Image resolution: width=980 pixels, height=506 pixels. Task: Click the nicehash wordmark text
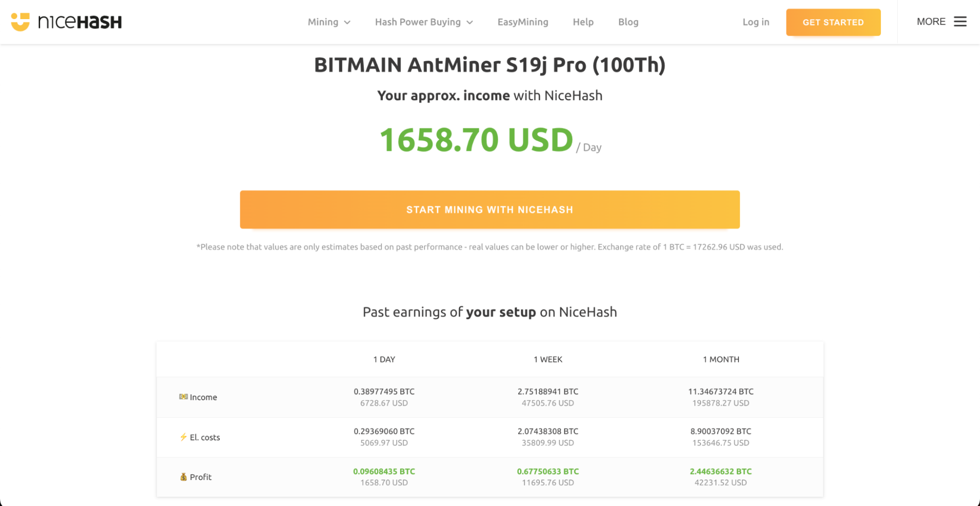(80, 22)
